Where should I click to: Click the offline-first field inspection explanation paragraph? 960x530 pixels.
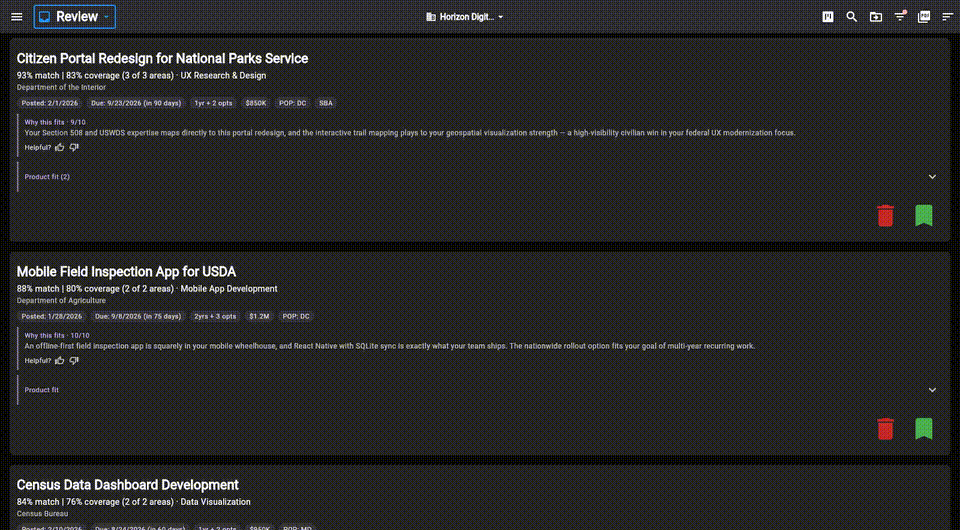[389, 346]
